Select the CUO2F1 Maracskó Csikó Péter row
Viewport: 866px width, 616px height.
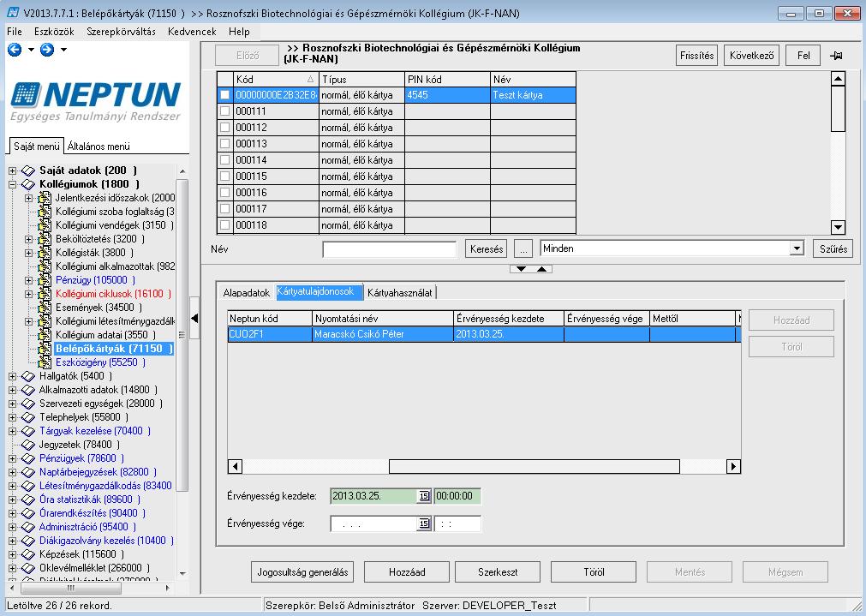(484, 334)
